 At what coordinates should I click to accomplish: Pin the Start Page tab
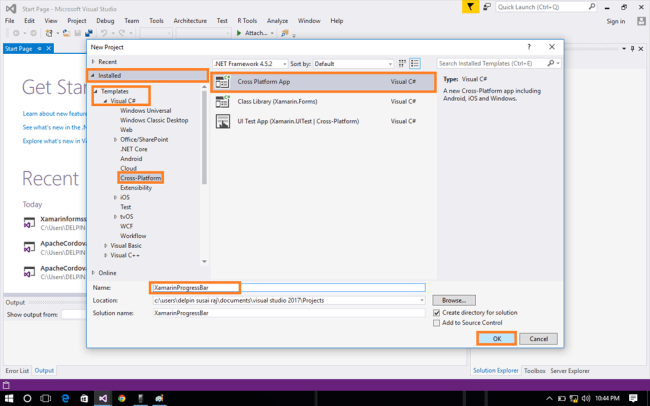point(39,49)
